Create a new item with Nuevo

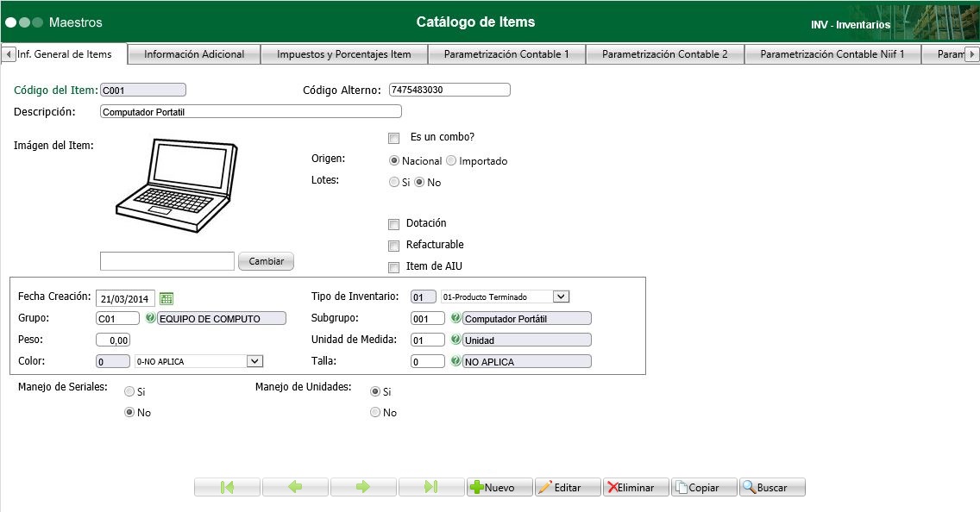tap(499, 487)
